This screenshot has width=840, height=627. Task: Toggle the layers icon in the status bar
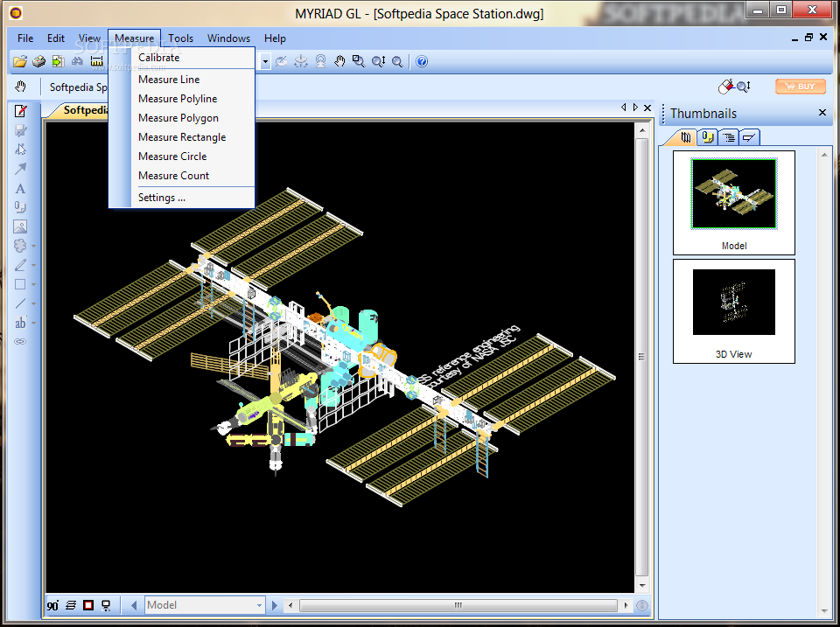pos(71,606)
